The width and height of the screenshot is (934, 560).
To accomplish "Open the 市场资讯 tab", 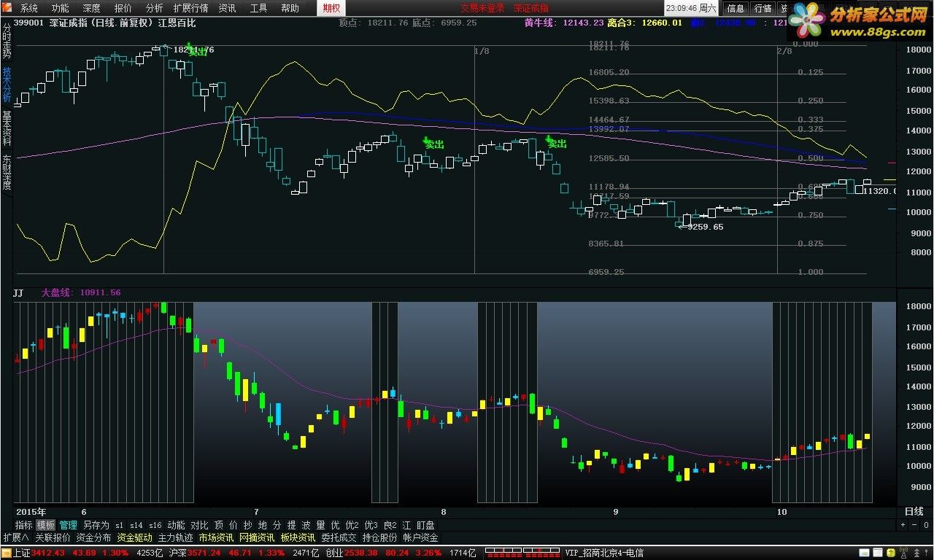I will (217, 537).
